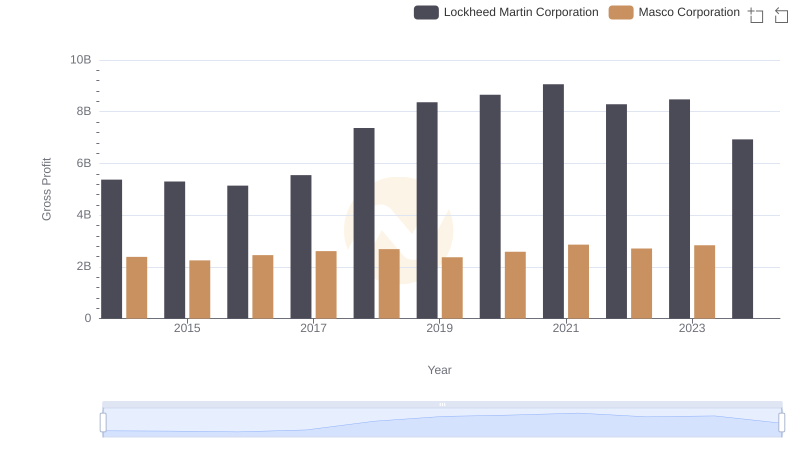This screenshot has width=800, height=461.
Task: Click the zoom reset icon
Action: [x=781, y=15]
